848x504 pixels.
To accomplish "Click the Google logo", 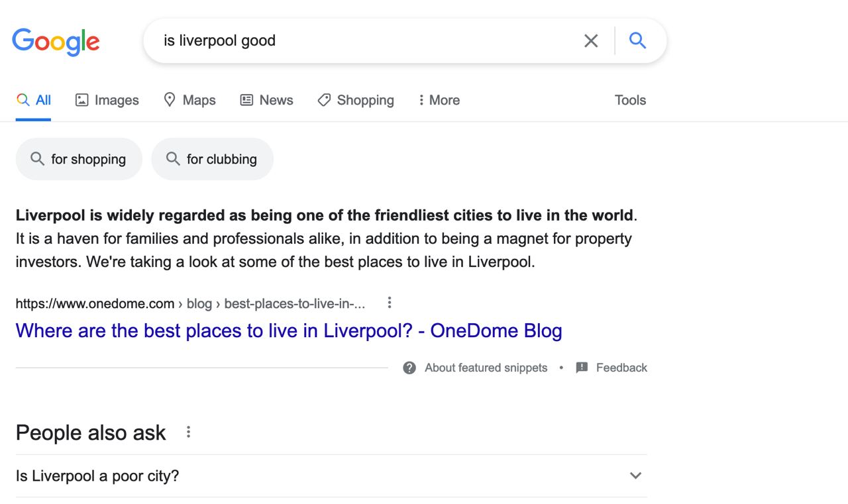I will click(x=56, y=41).
